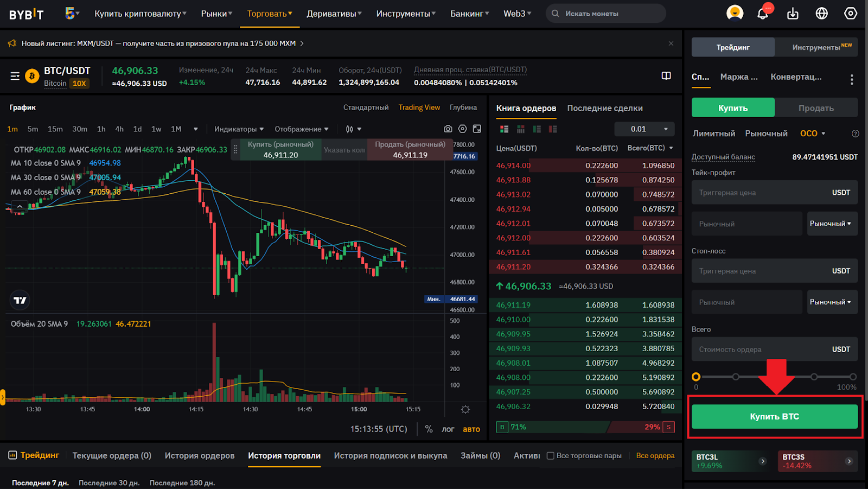Click the announcement megaphone icon

point(12,43)
